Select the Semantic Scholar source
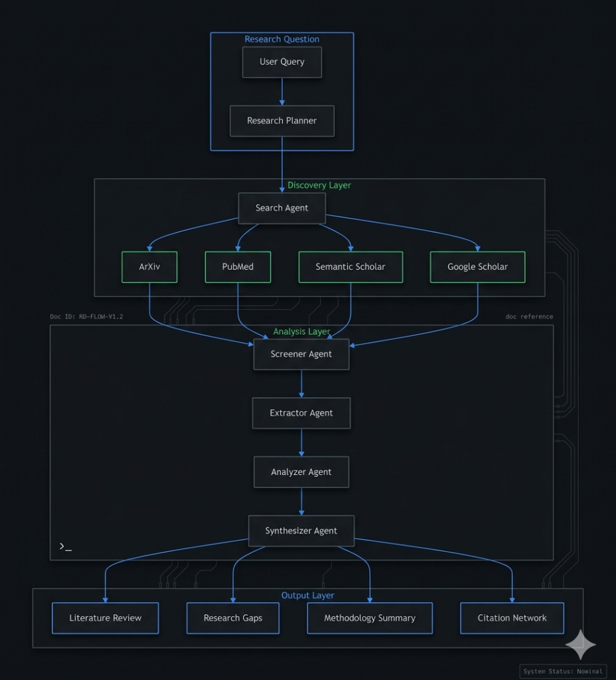The width and height of the screenshot is (616, 680). 350,267
